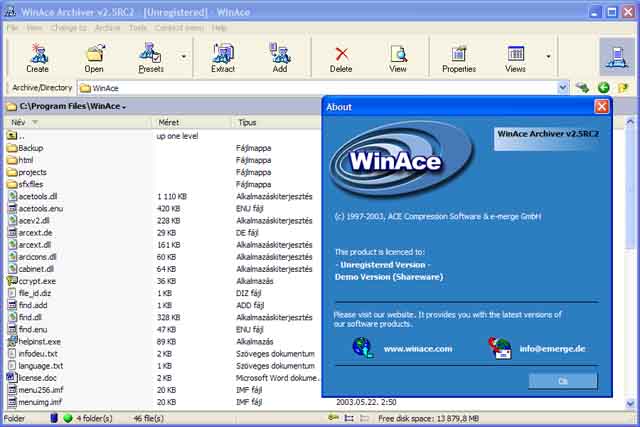Open the View menu
Image resolution: width=640 pixels, height=427 pixels.
pos(34,28)
